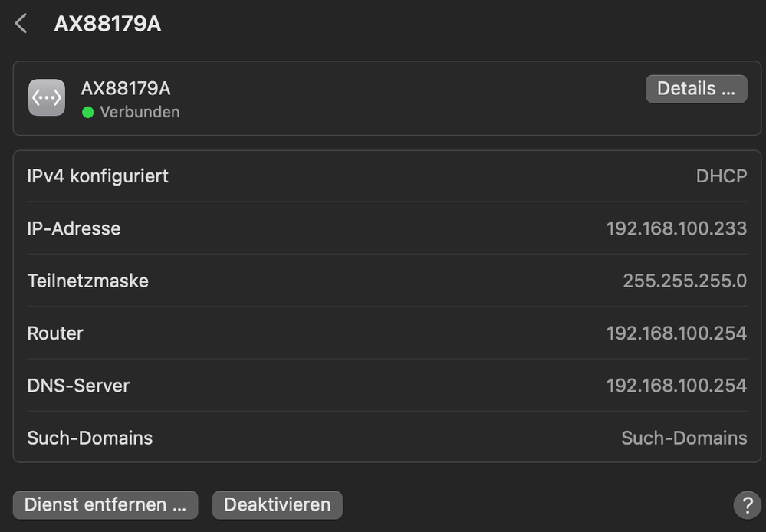Click the Such-Domains placeholder field
The image size is (766, 532).
[x=683, y=438]
